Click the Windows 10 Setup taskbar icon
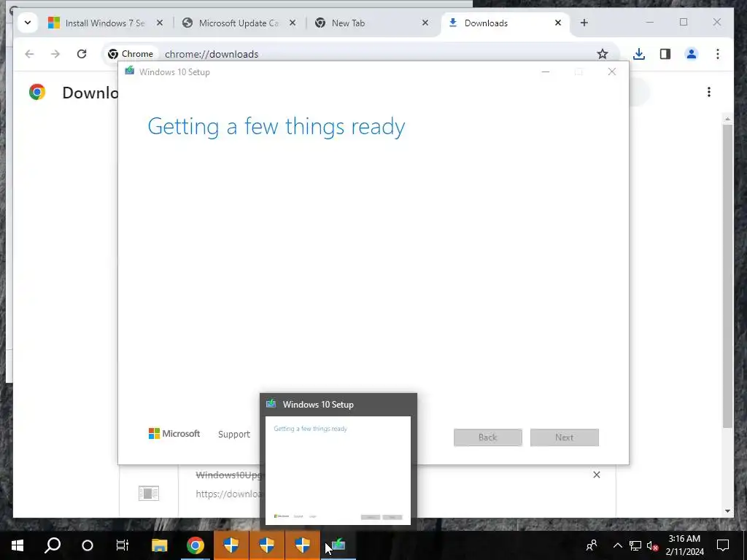Image resolution: width=747 pixels, height=560 pixels. [x=338, y=545]
